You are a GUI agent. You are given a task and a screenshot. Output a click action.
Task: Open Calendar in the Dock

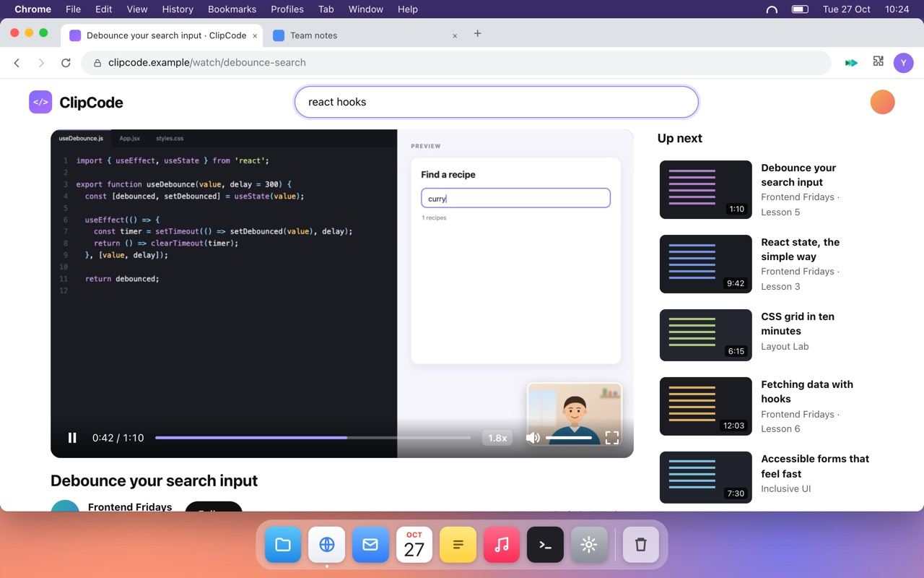coord(414,545)
